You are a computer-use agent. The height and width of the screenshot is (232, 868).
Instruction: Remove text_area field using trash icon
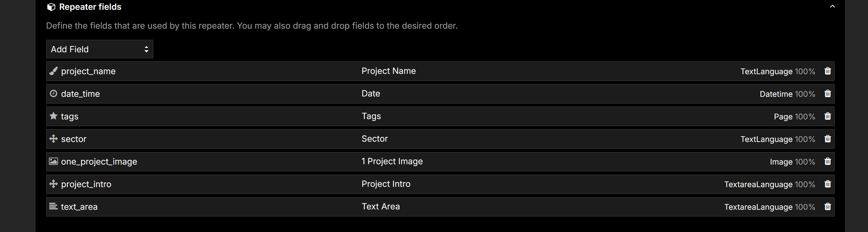click(828, 207)
